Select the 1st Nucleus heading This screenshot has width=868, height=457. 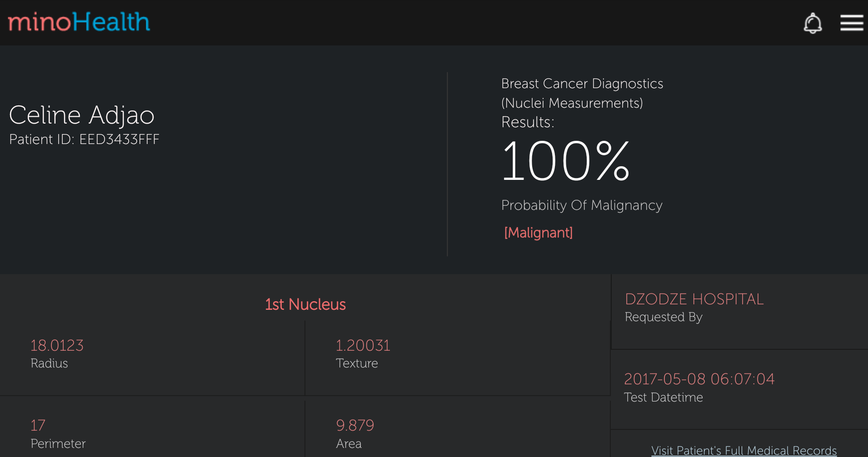point(305,304)
